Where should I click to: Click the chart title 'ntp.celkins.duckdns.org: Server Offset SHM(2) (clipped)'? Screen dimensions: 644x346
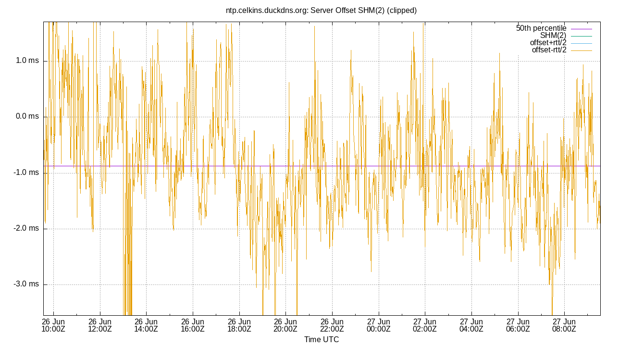321,10
